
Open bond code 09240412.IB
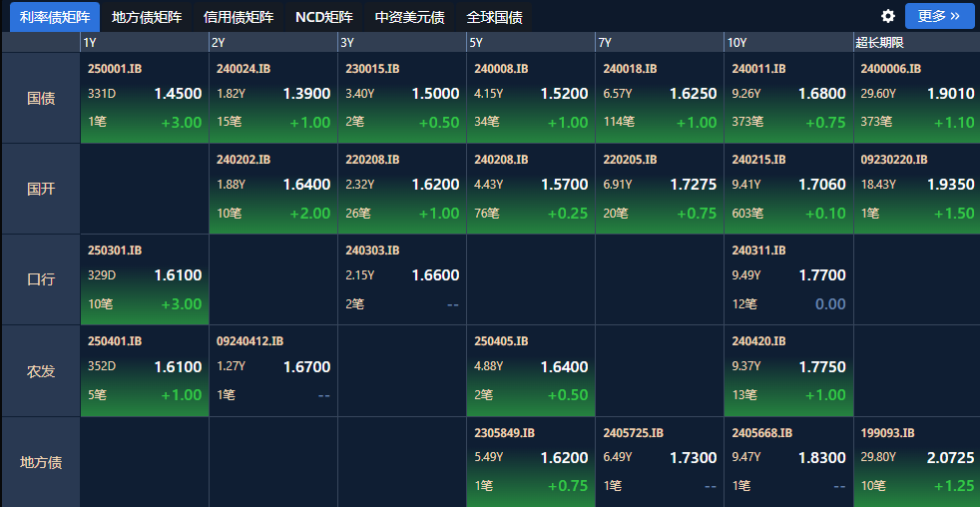pos(250,342)
